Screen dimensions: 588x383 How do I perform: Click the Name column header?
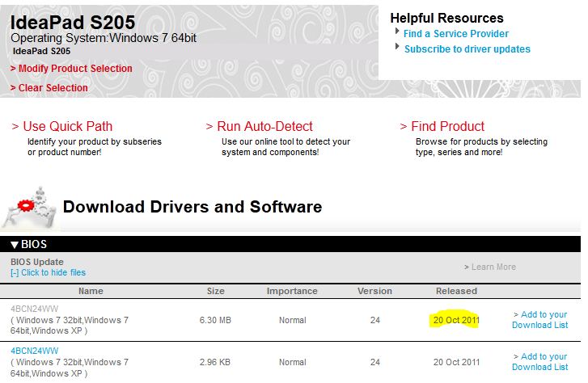coord(91,291)
